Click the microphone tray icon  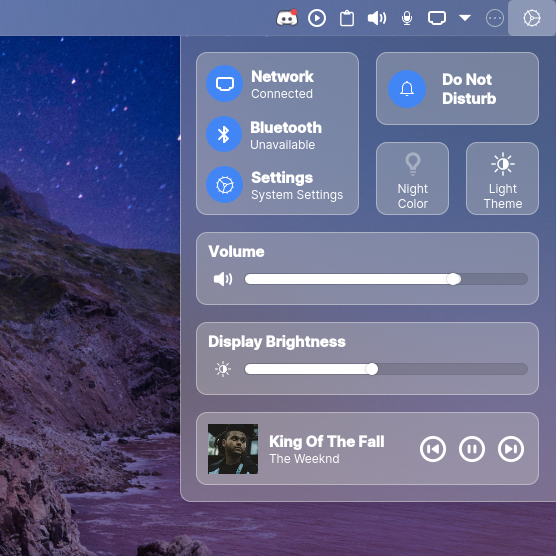pos(407,18)
